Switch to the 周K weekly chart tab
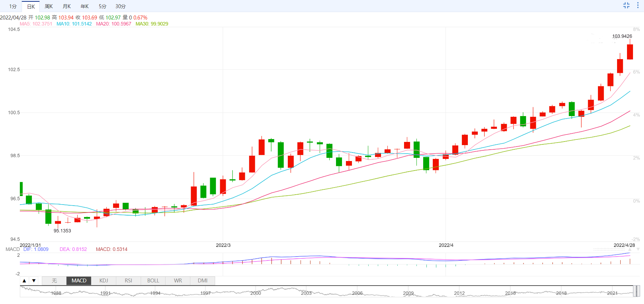 (49, 6)
